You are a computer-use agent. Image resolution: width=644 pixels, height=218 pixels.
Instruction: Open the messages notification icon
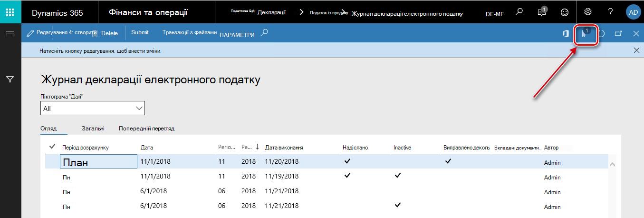click(542, 12)
